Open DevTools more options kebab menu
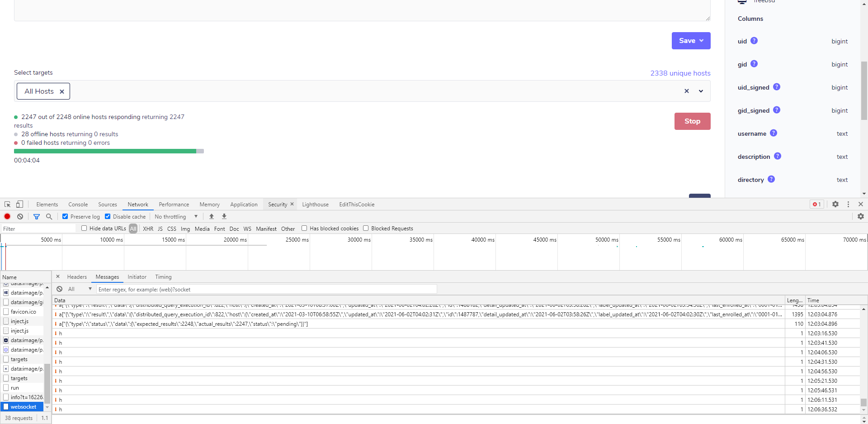 [848, 205]
